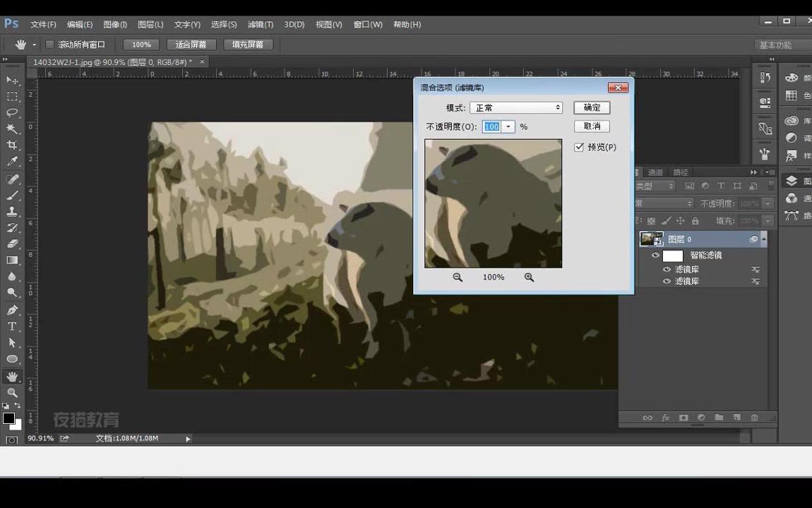Open the 模式 blend mode dropdown
Image resolution: width=812 pixels, height=508 pixels.
click(x=515, y=108)
